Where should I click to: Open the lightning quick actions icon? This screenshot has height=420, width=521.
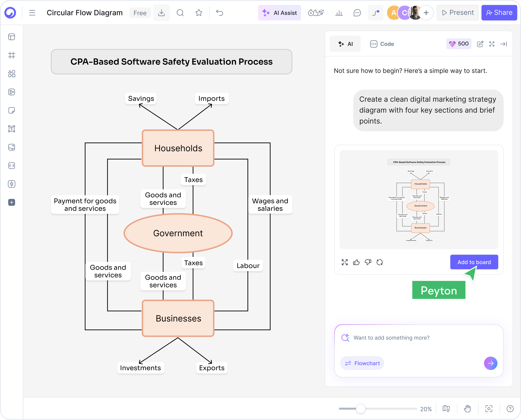(x=12, y=184)
